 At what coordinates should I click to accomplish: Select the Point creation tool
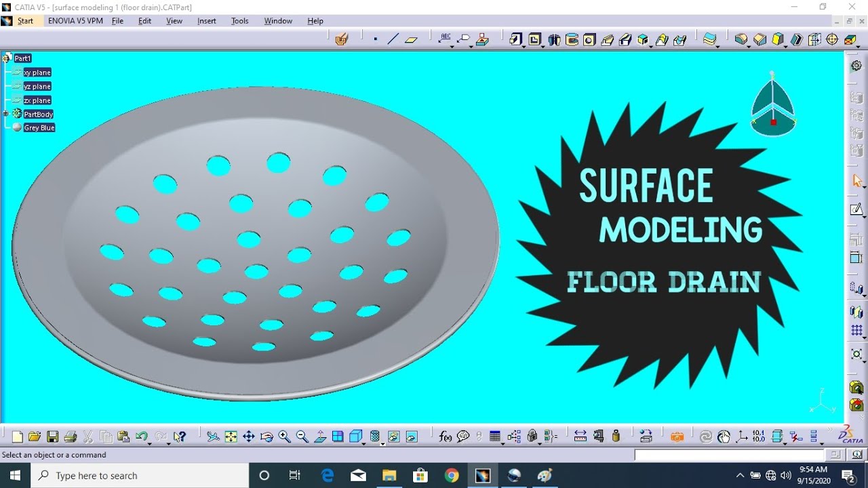[x=376, y=39]
